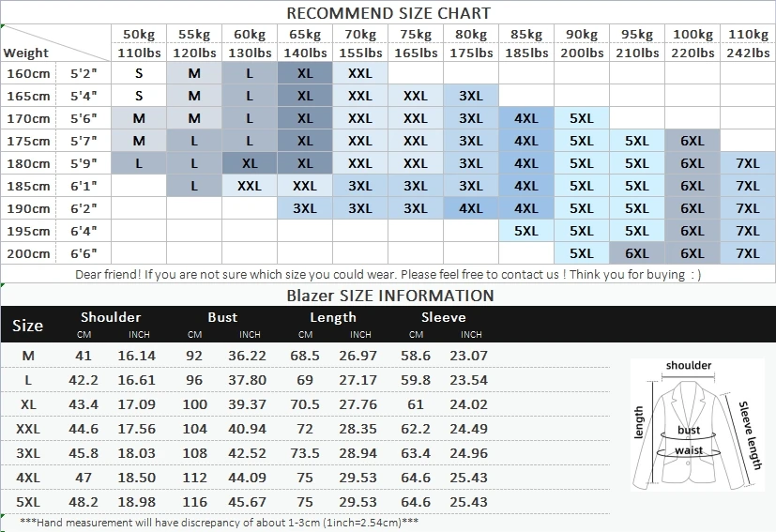Click the blazer measurement diagram
Image resolution: width=776 pixels, height=532 pixels.
[x=697, y=425]
